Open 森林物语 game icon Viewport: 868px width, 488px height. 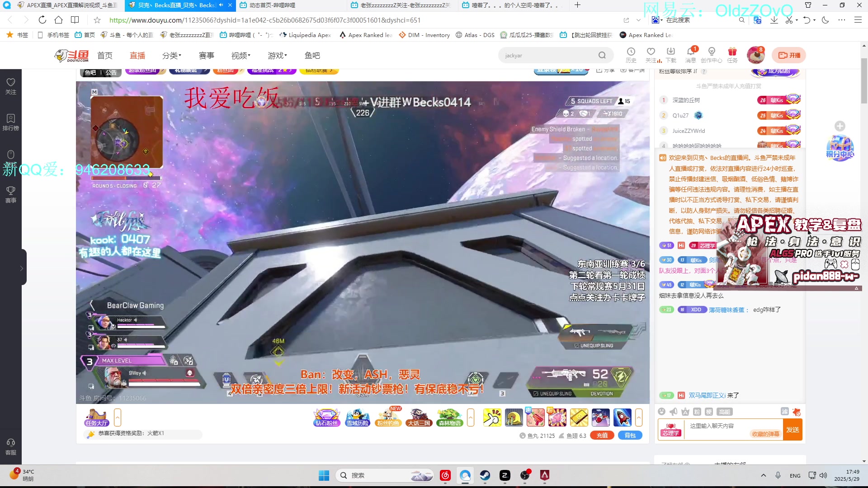450,418
